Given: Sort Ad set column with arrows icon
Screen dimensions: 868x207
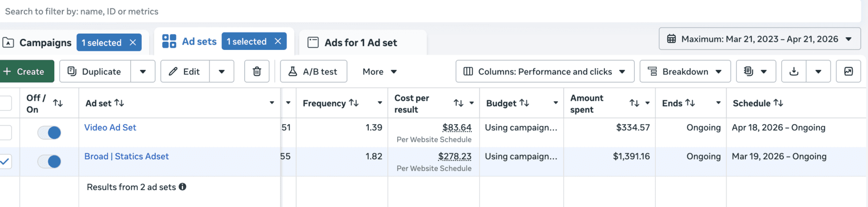Looking at the screenshot, I should pyautogui.click(x=119, y=102).
